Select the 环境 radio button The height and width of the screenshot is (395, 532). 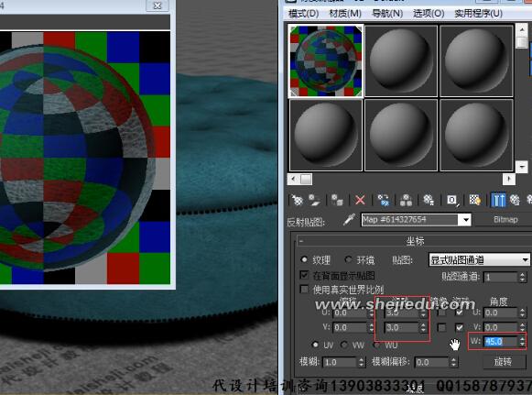[348, 260]
